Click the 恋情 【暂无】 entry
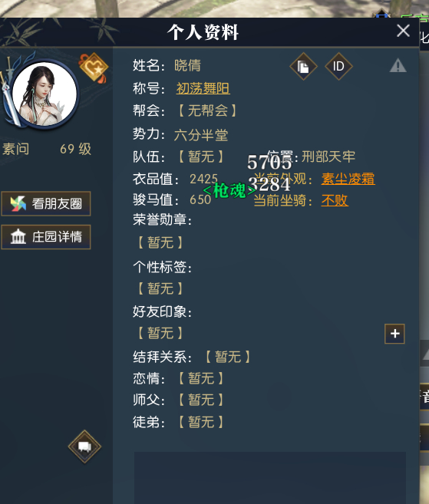Screen dimensions: 429x504 coord(200,378)
